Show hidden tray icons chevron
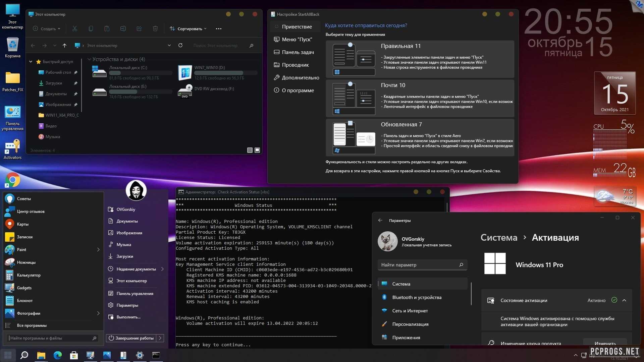 (x=576, y=355)
